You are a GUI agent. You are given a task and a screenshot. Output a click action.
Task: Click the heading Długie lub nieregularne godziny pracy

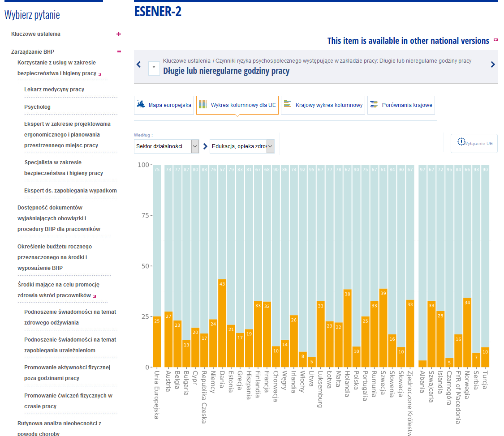pos(226,71)
